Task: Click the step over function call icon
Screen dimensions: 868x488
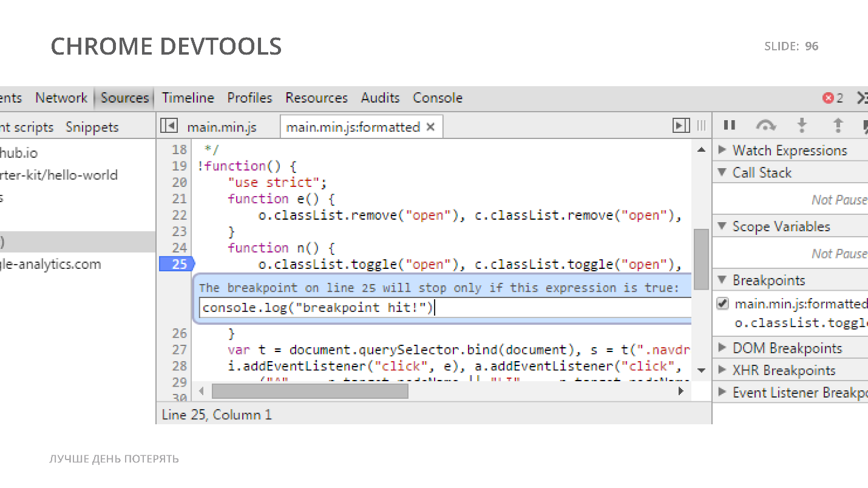Action: click(x=765, y=126)
